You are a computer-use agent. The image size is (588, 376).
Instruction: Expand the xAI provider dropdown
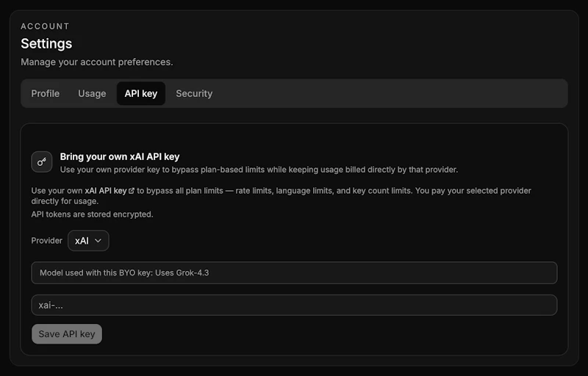click(88, 240)
